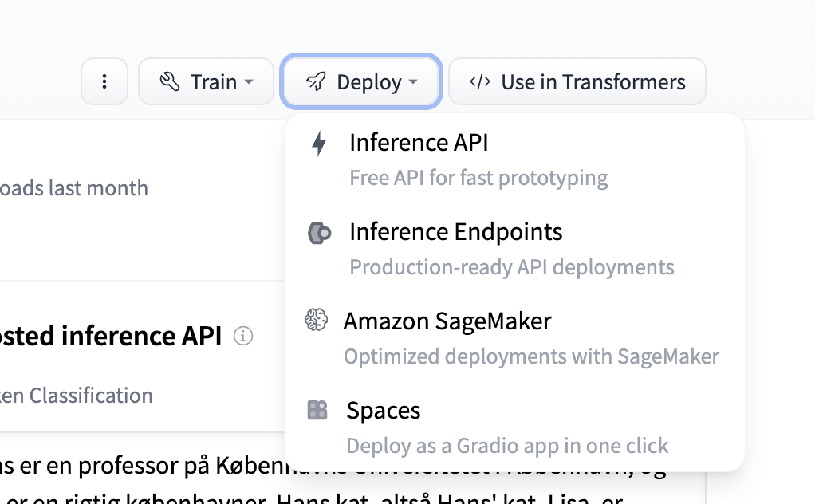Select Inference API from Deploy menu
The image size is (815, 504).
pos(419,143)
